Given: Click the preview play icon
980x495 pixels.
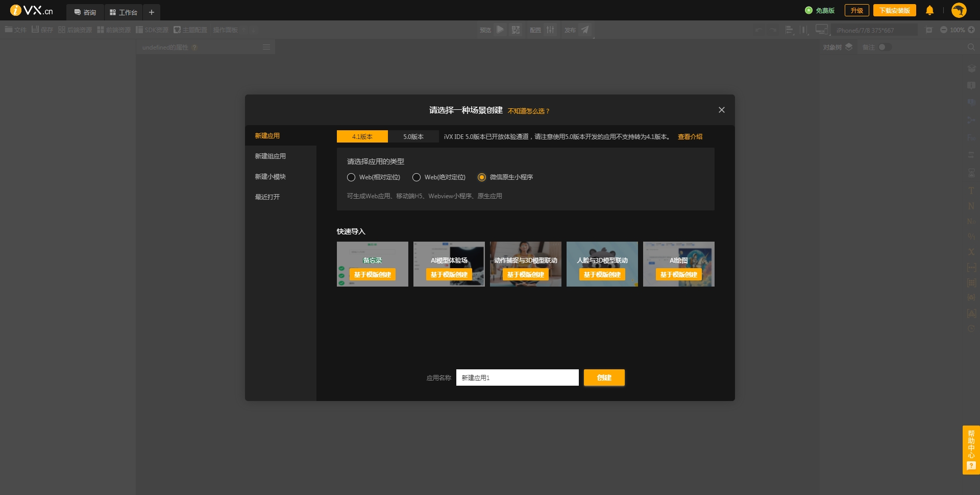Looking at the screenshot, I should 500,30.
